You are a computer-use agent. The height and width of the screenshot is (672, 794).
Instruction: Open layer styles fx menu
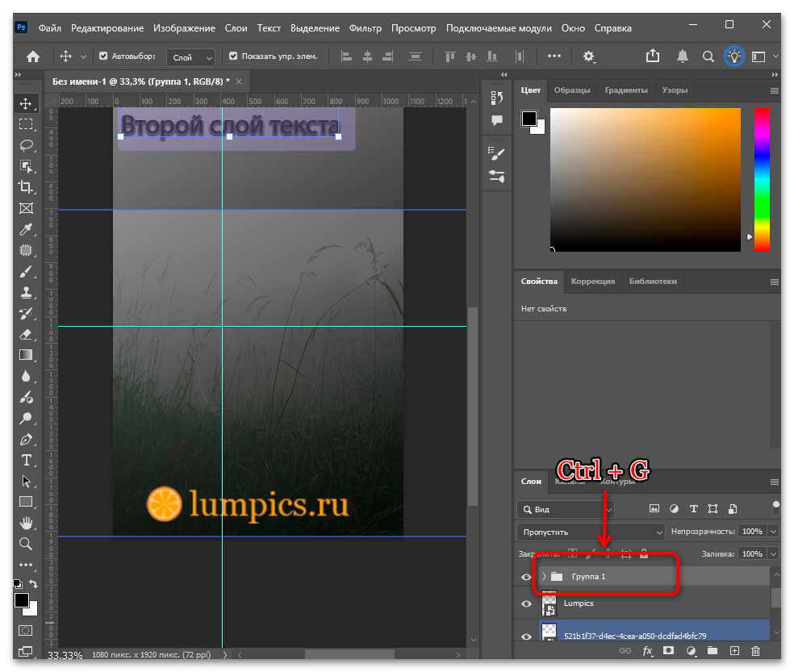click(648, 651)
